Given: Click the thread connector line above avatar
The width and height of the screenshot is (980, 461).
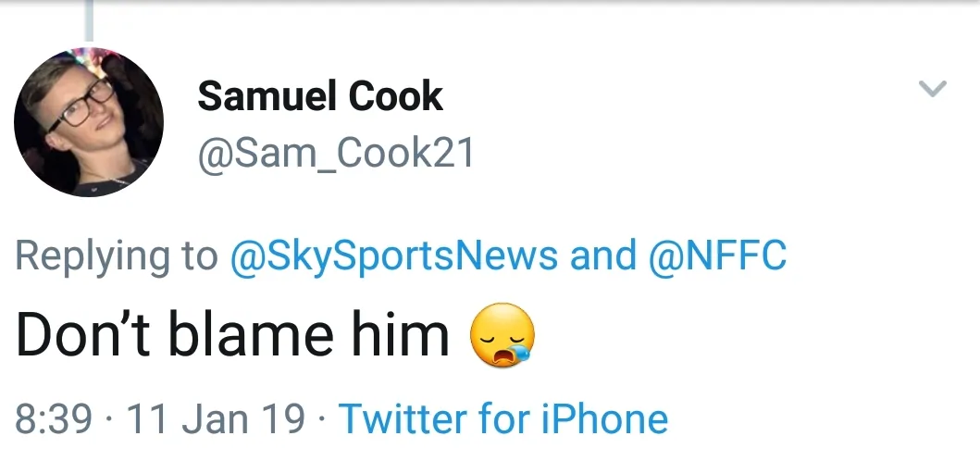Looking at the screenshot, I should [x=90, y=20].
